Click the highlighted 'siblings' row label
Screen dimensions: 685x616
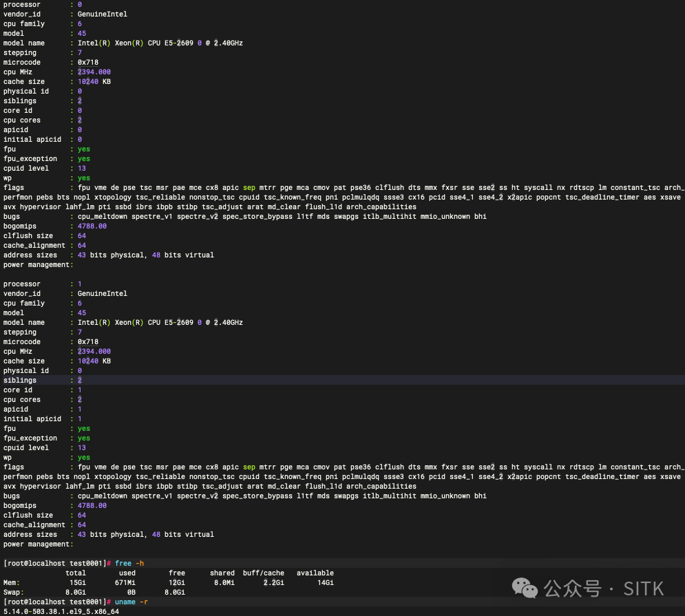(20, 380)
